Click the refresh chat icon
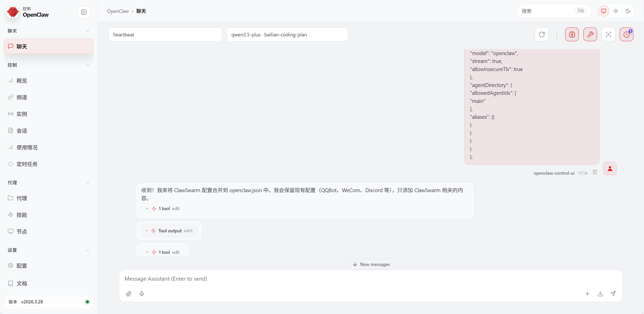 pyautogui.click(x=542, y=35)
